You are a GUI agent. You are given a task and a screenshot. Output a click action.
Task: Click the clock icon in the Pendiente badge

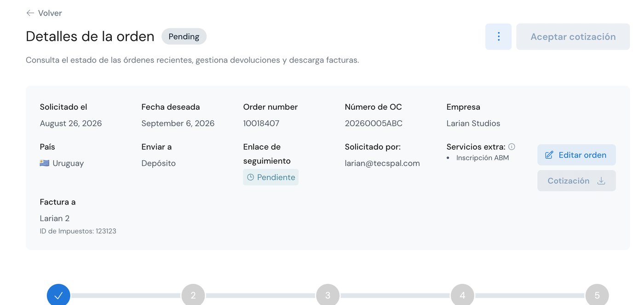pyautogui.click(x=251, y=177)
